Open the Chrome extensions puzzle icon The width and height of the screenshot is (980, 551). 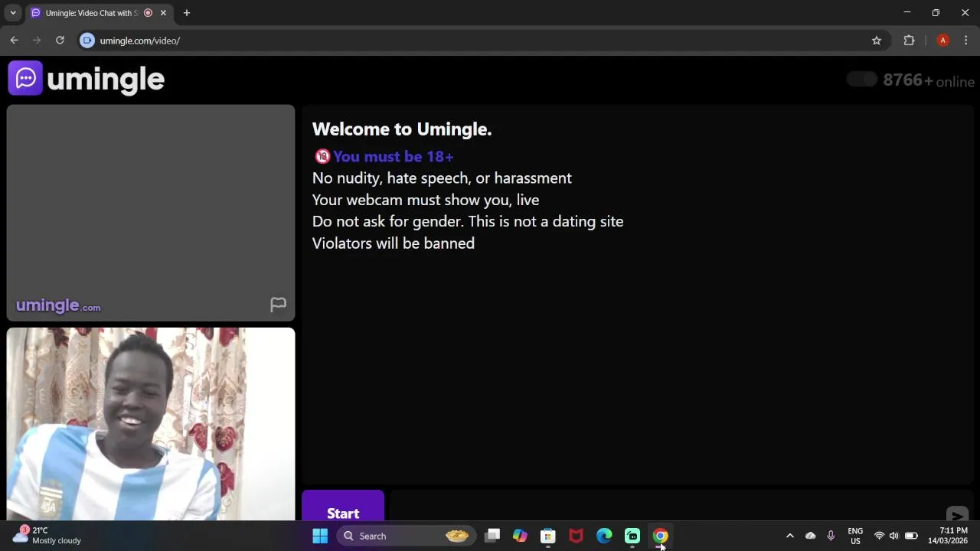[x=909, y=41]
